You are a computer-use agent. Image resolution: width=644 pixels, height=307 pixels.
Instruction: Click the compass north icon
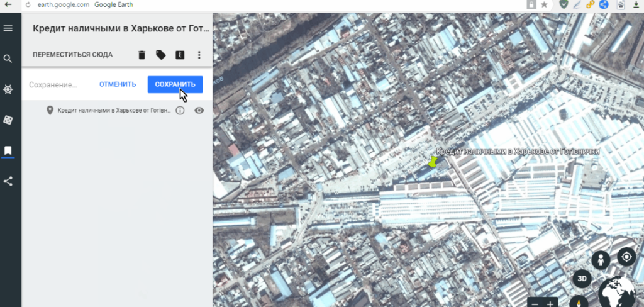click(x=579, y=302)
